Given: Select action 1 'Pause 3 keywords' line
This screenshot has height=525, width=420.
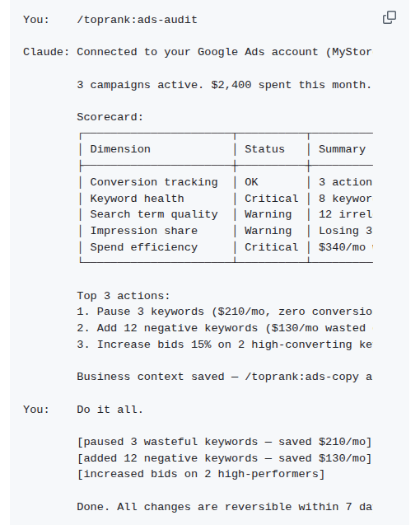Looking at the screenshot, I should (225, 312).
